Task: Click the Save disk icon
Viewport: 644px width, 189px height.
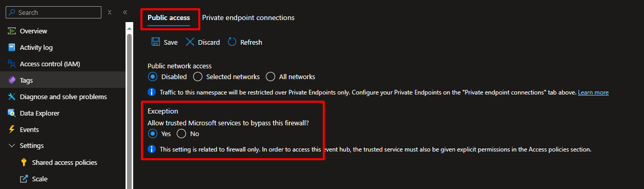Action: (156, 42)
